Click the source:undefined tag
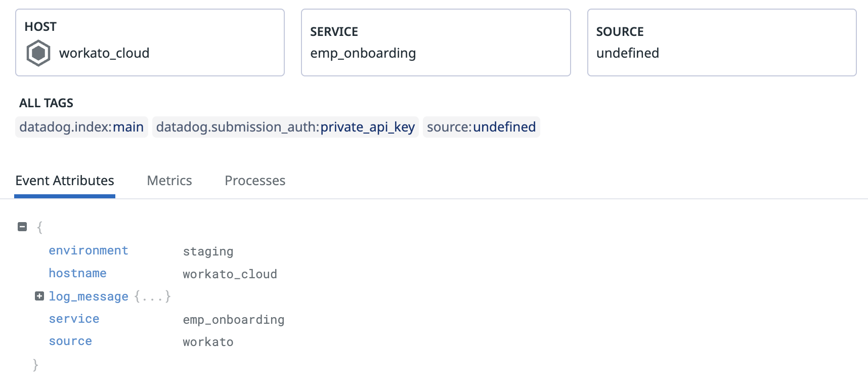The width and height of the screenshot is (868, 386). [x=481, y=127]
